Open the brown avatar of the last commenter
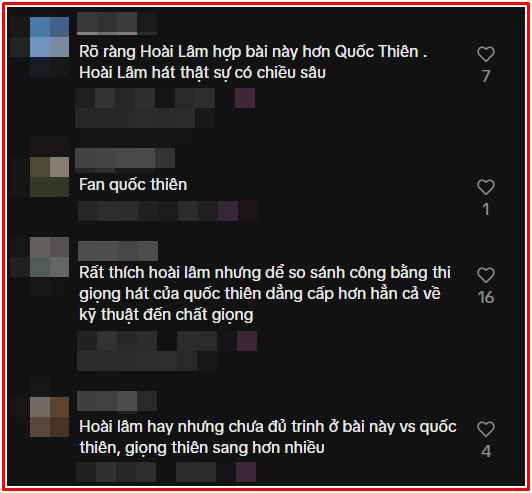This screenshot has width=532, height=493. (x=50, y=417)
